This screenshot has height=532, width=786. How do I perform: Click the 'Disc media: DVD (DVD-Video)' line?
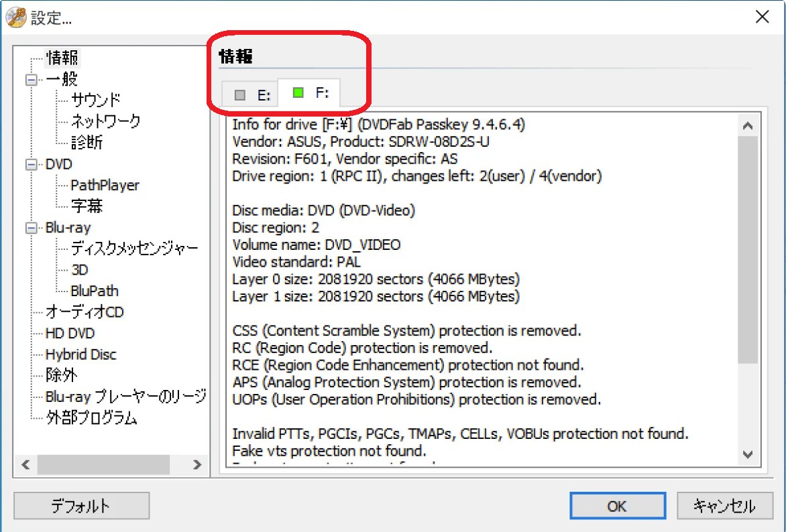click(324, 210)
